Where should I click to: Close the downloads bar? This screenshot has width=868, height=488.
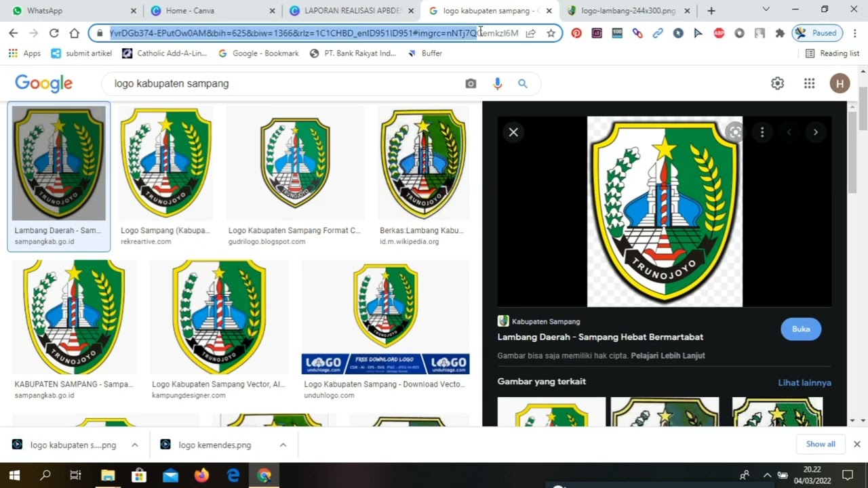pos(856,444)
